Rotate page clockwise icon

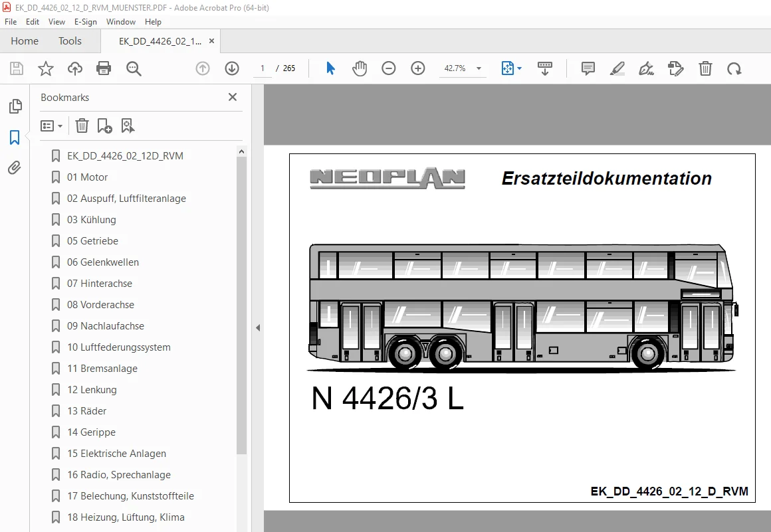click(734, 68)
